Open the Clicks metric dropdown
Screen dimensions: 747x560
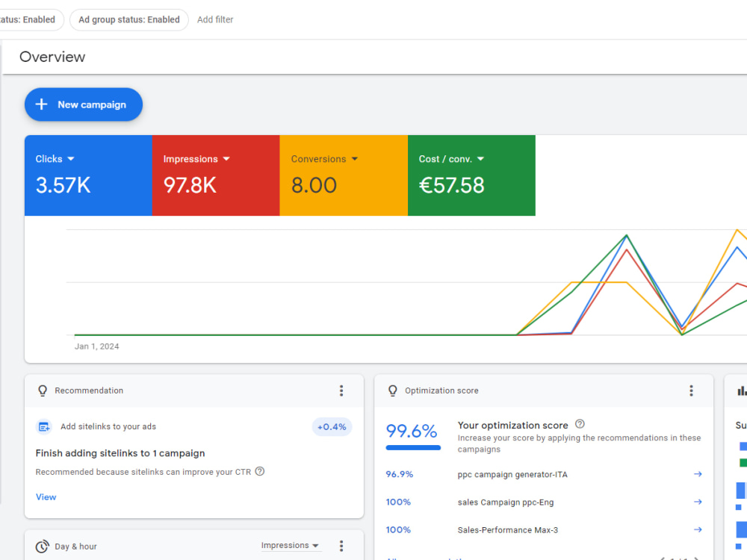point(55,159)
